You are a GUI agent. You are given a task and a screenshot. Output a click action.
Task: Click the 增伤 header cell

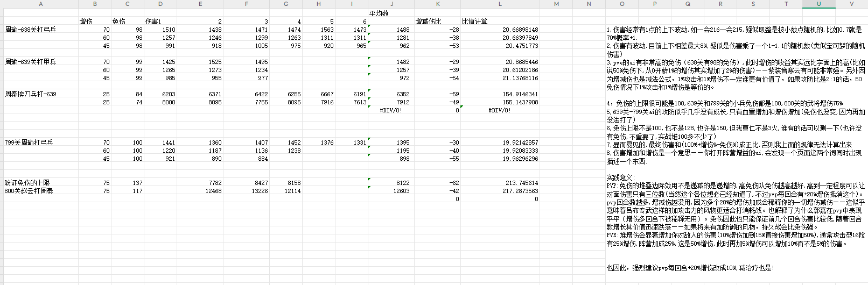click(x=86, y=22)
